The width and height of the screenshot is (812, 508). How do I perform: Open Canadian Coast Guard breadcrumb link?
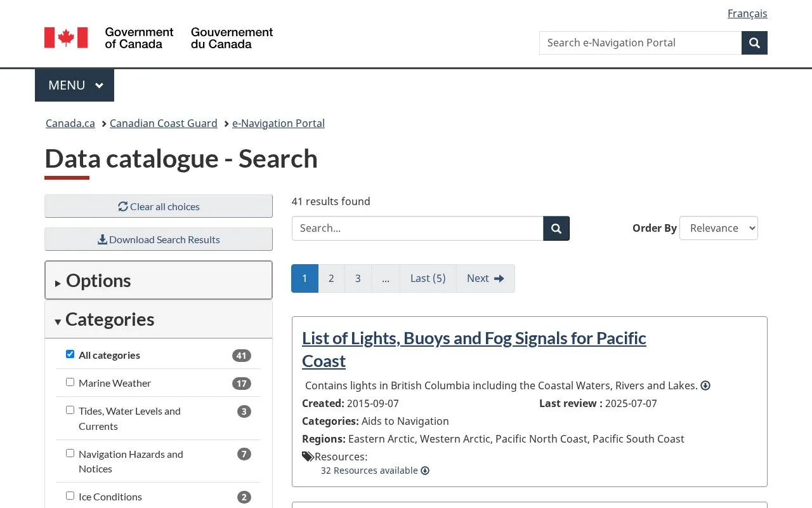(x=164, y=123)
